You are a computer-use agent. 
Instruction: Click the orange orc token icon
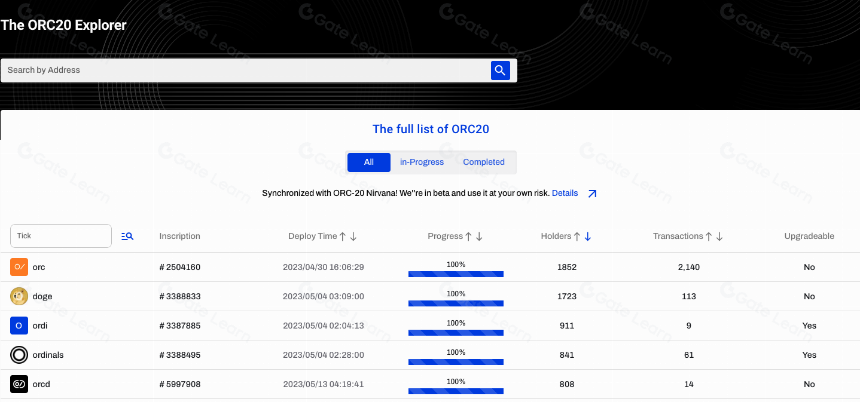pyautogui.click(x=19, y=267)
